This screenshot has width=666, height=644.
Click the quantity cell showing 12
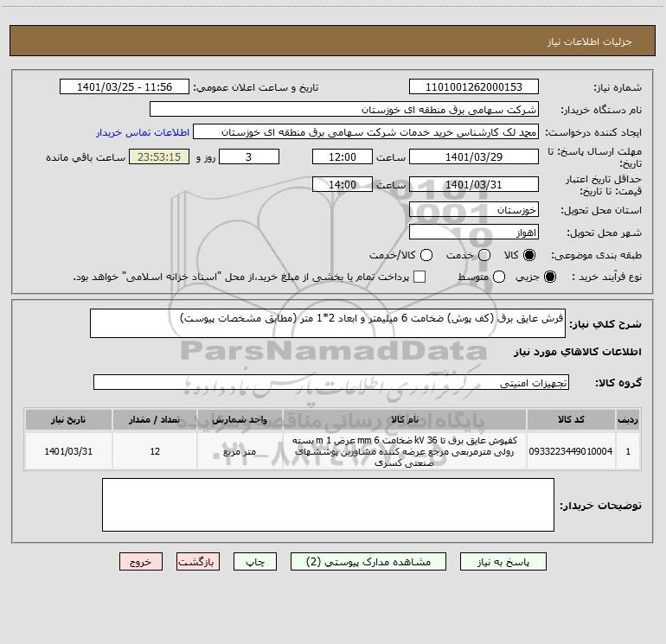(155, 451)
